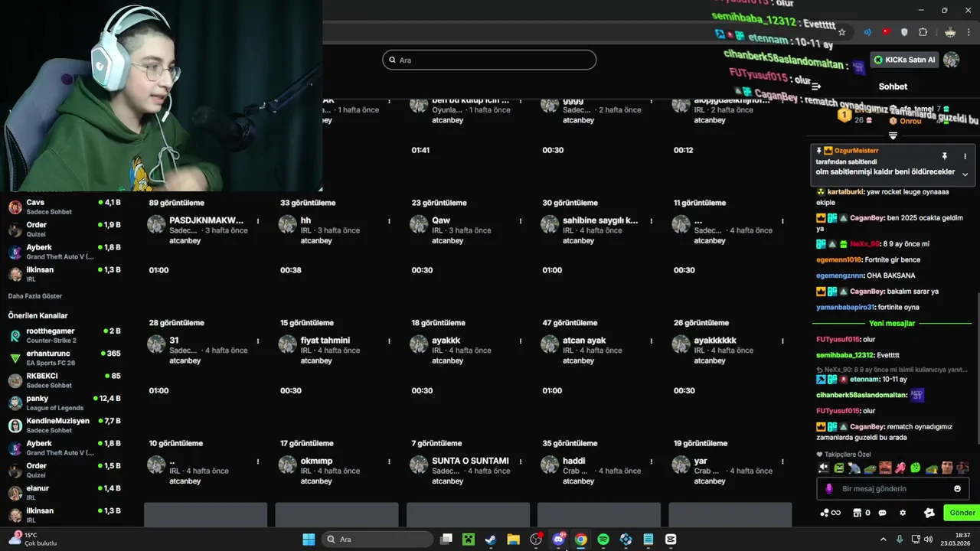Viewport: 980px width, 551px height.
Task: Open emoji picker in message box
Action: click(x=957, y=488)
